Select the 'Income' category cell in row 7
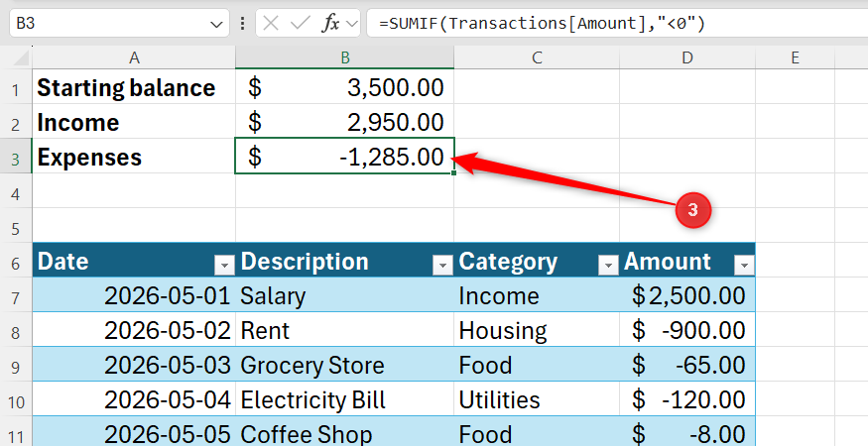Viewport: 868px width, 446px height. [x=537, y=296]
